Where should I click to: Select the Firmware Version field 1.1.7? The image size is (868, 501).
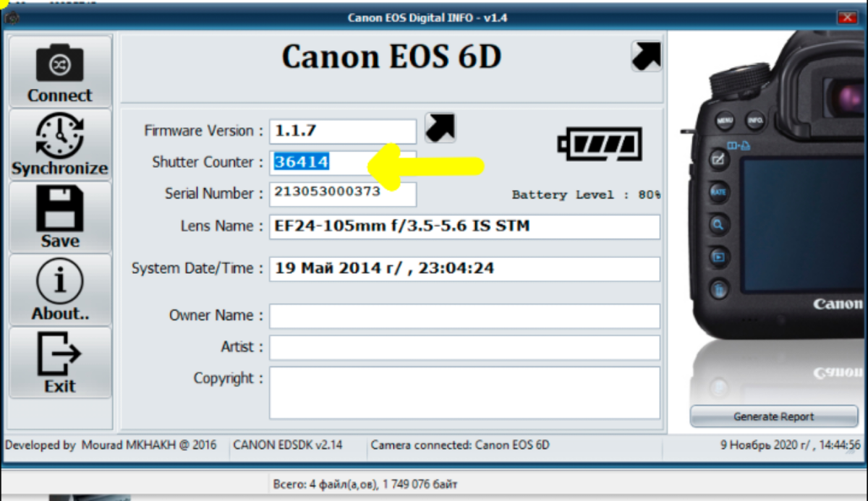click(343, 131)
